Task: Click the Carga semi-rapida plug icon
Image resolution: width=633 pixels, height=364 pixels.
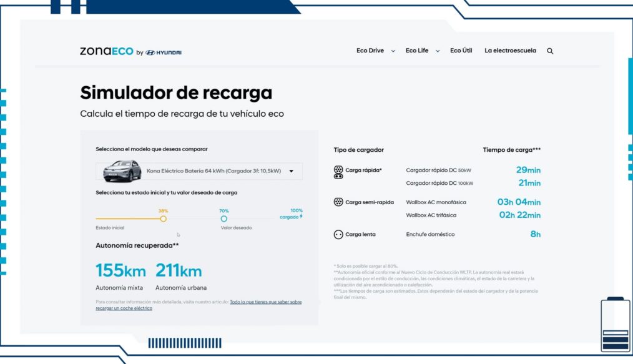Action: [338, 202]
